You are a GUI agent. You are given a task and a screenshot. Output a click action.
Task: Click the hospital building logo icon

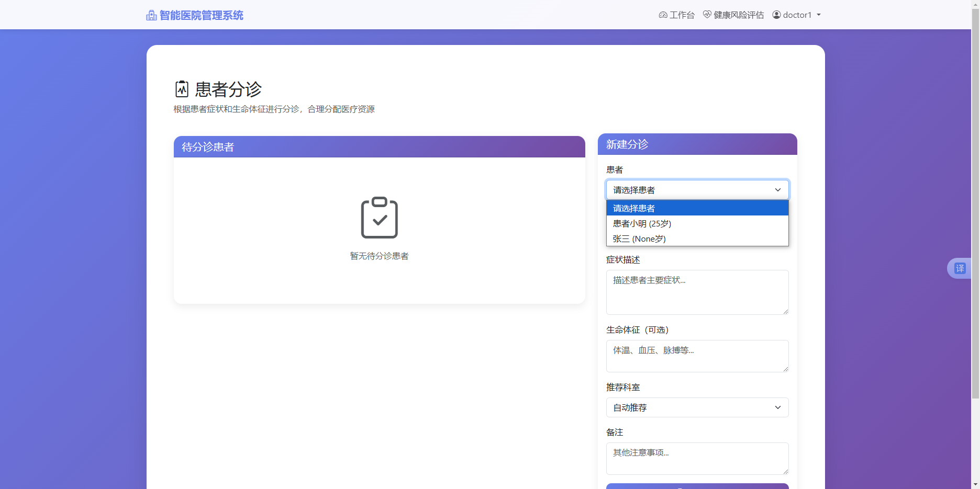[151, 15]
